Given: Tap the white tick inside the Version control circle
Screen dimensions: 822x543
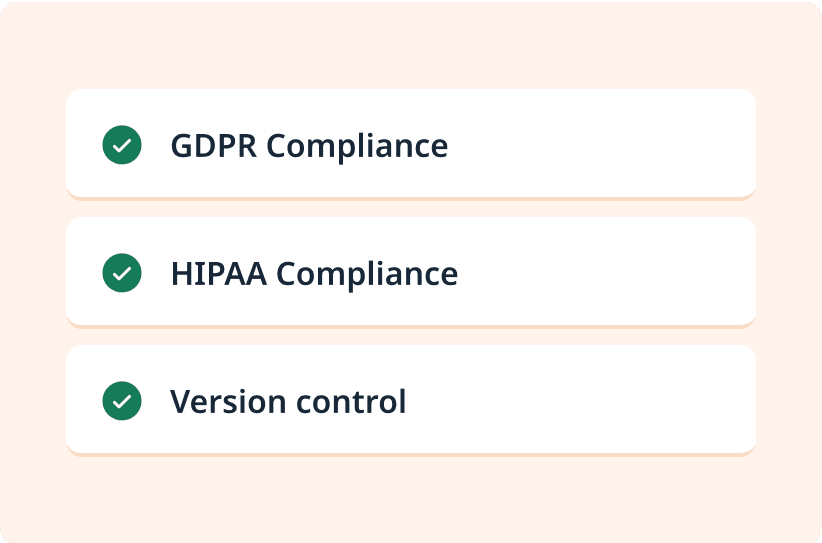Looking at the screenshot, I should (122, 401).
